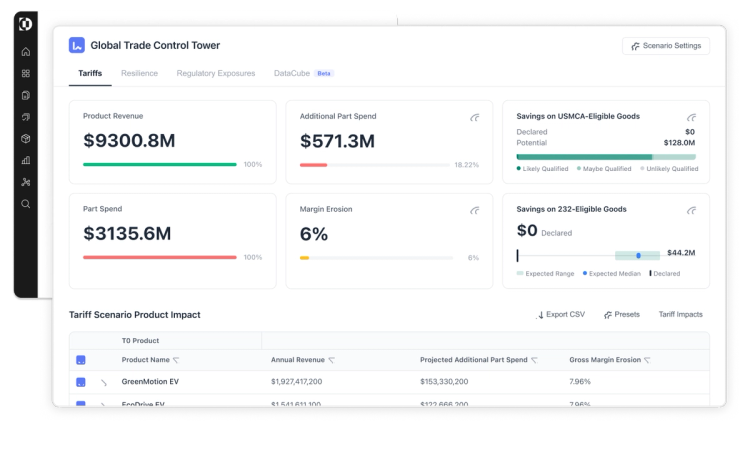Click the Expected Median legend item
Screen dimensions: 750x450
point(611,274)
